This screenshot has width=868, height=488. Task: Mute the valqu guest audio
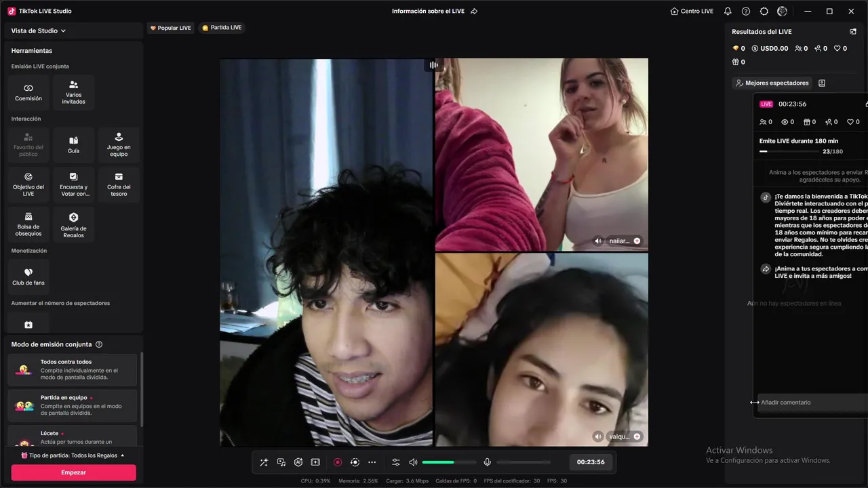[x=598, y=436]
